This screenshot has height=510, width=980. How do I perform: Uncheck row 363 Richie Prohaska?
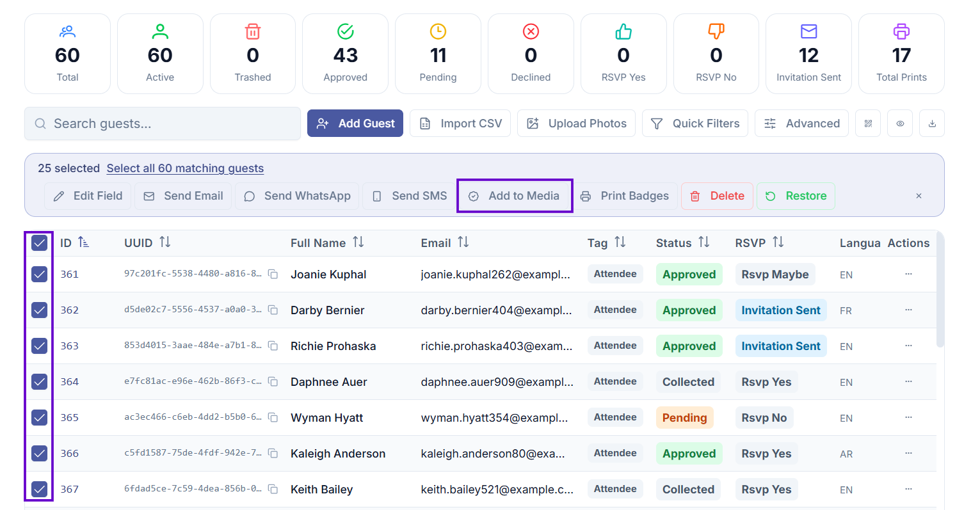tap(39, 346)
